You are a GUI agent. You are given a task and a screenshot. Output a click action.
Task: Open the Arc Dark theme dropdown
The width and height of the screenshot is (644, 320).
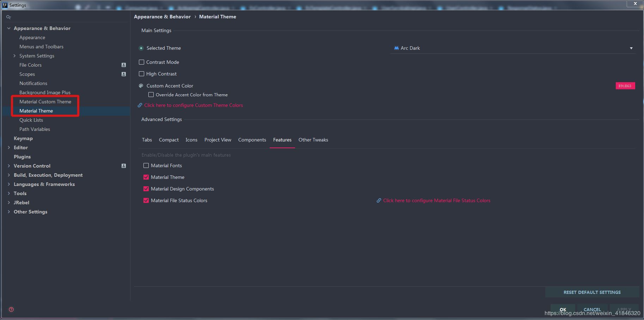click(631, 48)
